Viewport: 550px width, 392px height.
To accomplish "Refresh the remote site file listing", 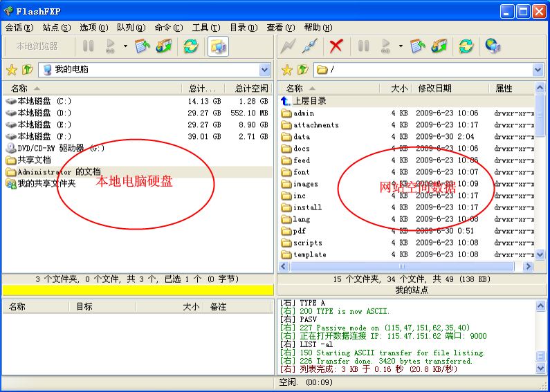I will tap(466, 46).
